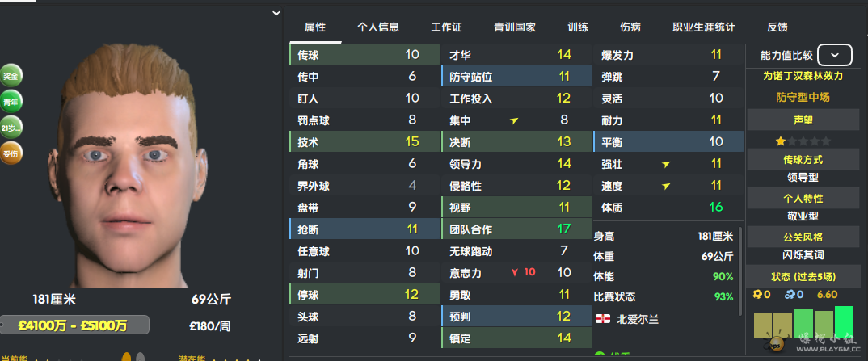Click the Northern Ireland flag icon
This screenshot has height=361, width=868.
pyautogui.click(x=601, y=318)
